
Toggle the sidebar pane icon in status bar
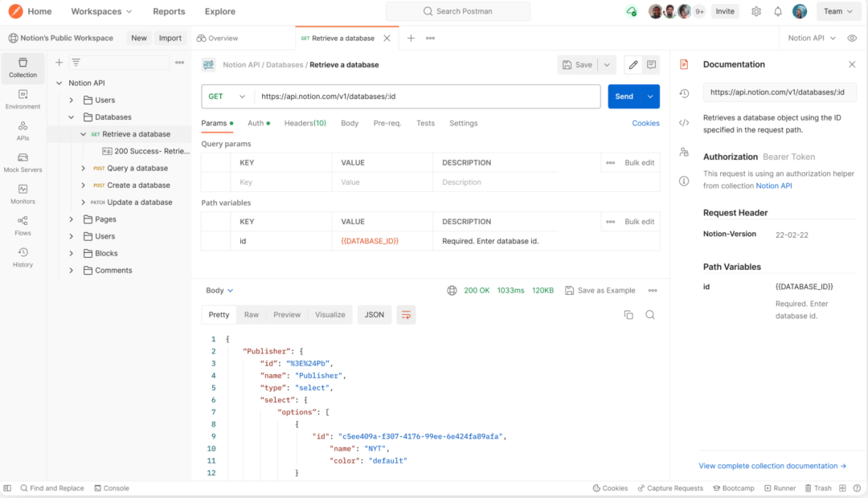point(7,488)
